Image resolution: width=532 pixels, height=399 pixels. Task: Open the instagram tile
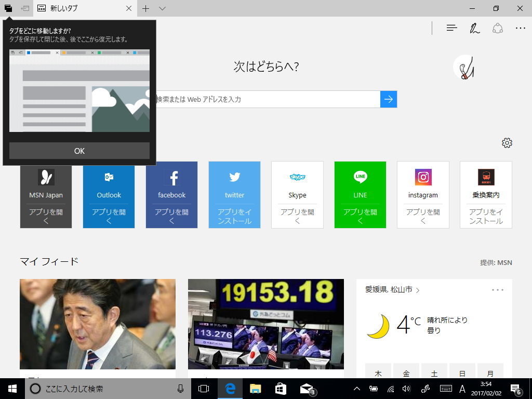tap(423, 195)
